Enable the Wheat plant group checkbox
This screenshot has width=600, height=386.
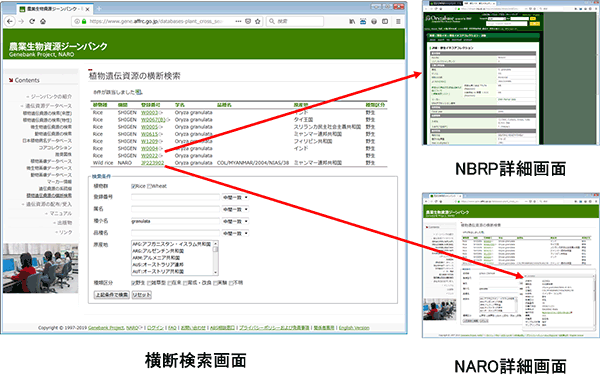(x=150, y=186)
